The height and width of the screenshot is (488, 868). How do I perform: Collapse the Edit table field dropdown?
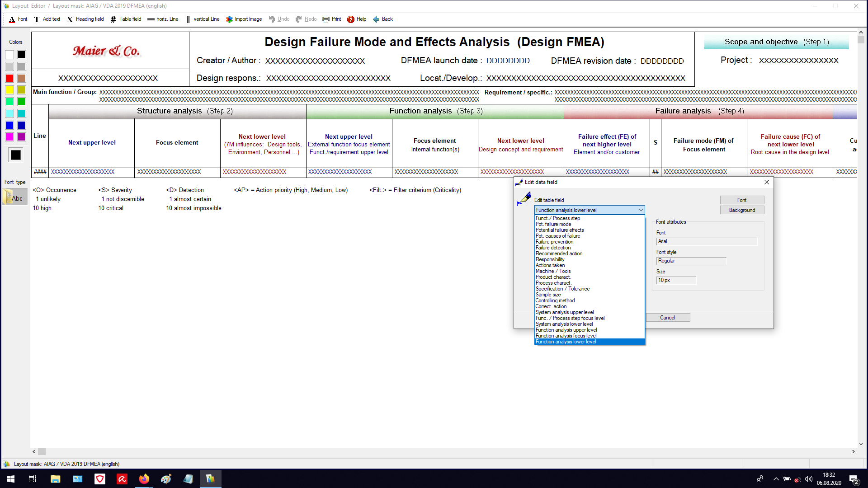(x=641, y=210)
